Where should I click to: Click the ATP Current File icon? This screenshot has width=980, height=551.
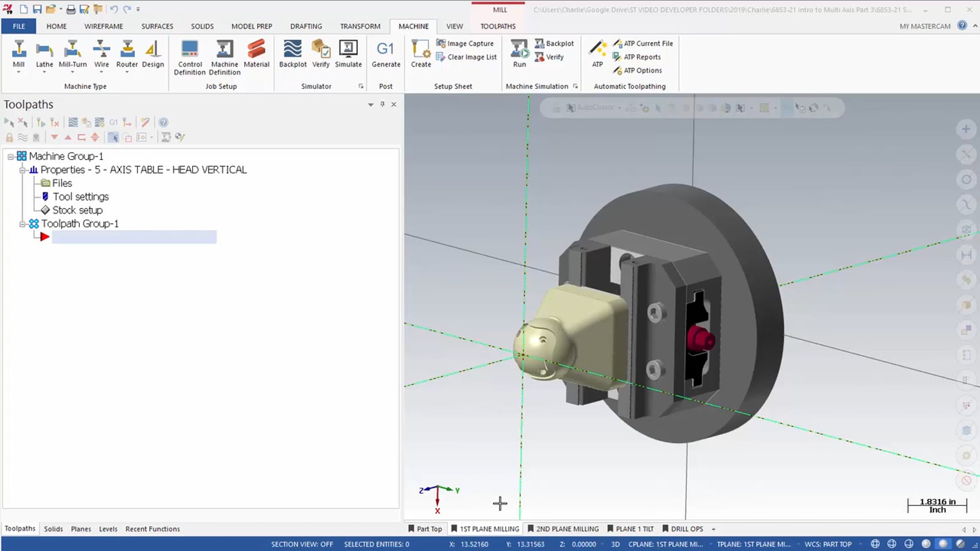pyautogui.click(x=617, y=43)
